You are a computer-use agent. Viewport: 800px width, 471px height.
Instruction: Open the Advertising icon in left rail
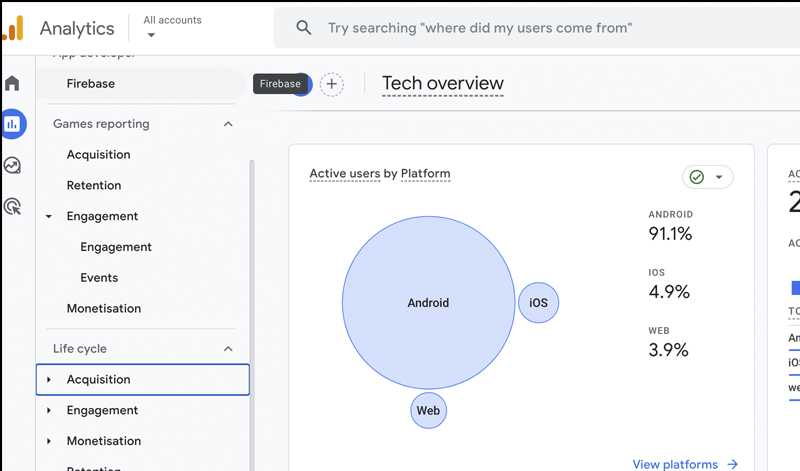click(13, 207)
